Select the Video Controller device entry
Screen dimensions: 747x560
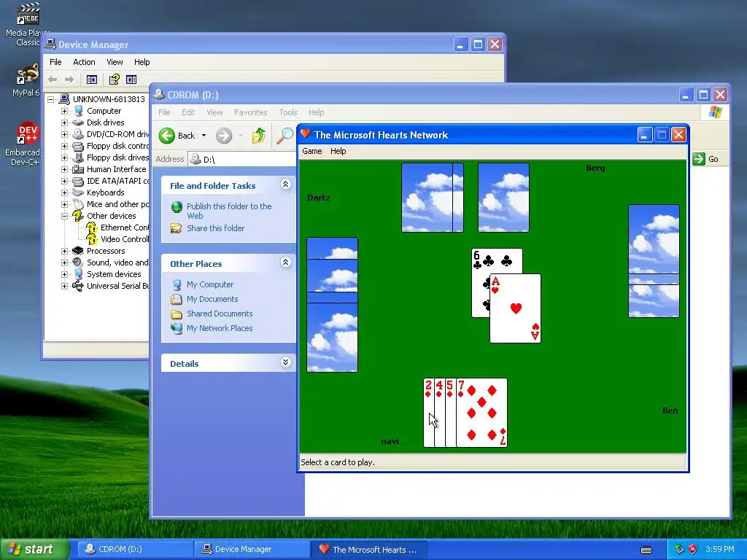124,239
